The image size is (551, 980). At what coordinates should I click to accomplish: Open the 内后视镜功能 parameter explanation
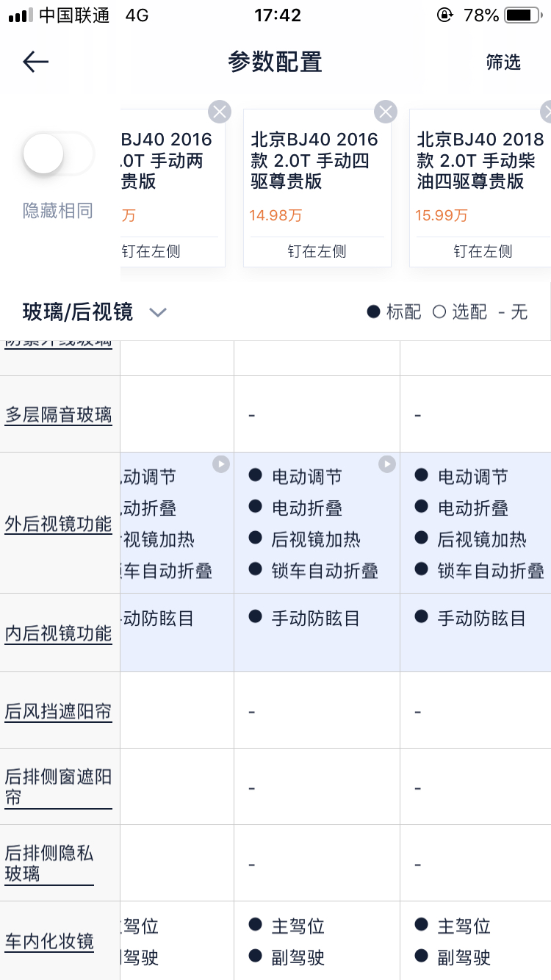[59, 633]
